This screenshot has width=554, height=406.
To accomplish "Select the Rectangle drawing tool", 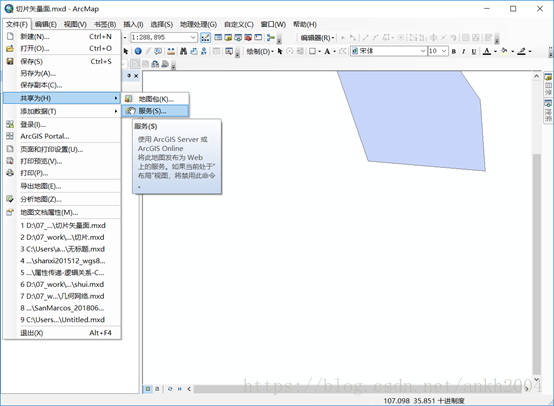I will tap(312, 51).
